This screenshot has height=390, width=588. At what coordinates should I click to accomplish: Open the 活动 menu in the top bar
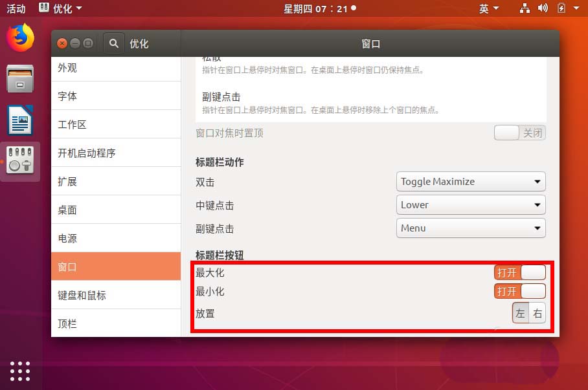pos(16,8)
